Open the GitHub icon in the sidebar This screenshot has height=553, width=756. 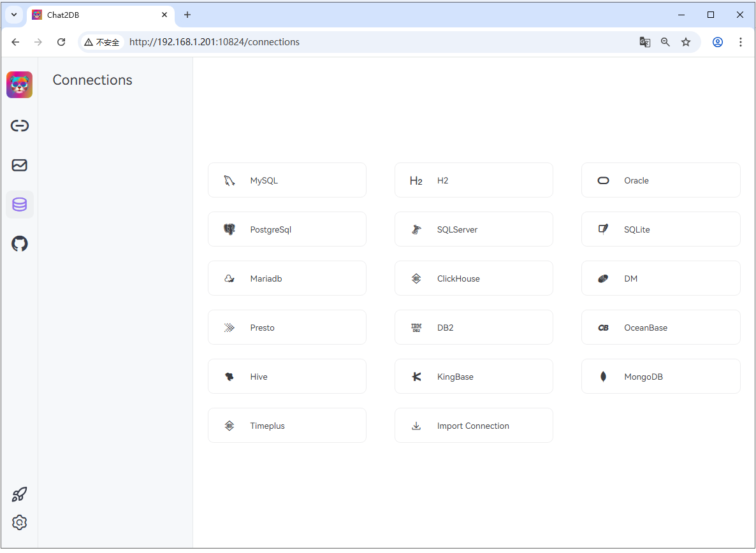(20, 244)
